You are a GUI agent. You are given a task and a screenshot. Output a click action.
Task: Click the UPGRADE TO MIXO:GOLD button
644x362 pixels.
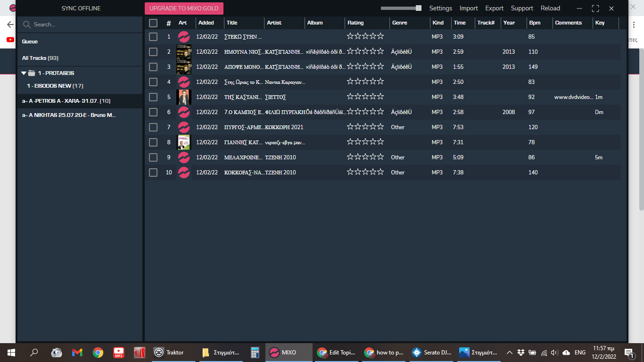click(184, 8)
